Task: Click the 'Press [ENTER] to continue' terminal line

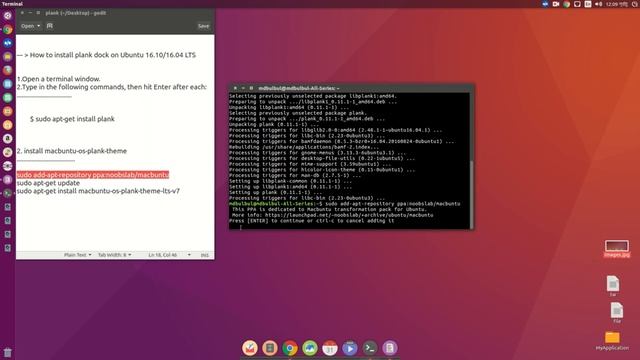Action: (311, 220)
